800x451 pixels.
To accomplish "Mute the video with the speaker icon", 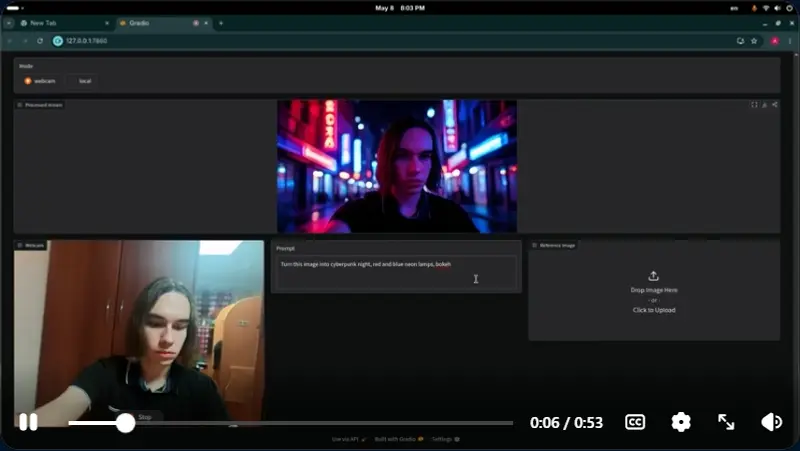I will click(x=771, y=422).
